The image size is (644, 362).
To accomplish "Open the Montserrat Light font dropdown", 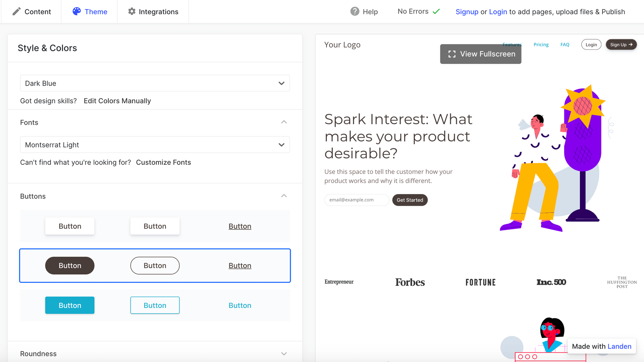I will coord(155,145).
